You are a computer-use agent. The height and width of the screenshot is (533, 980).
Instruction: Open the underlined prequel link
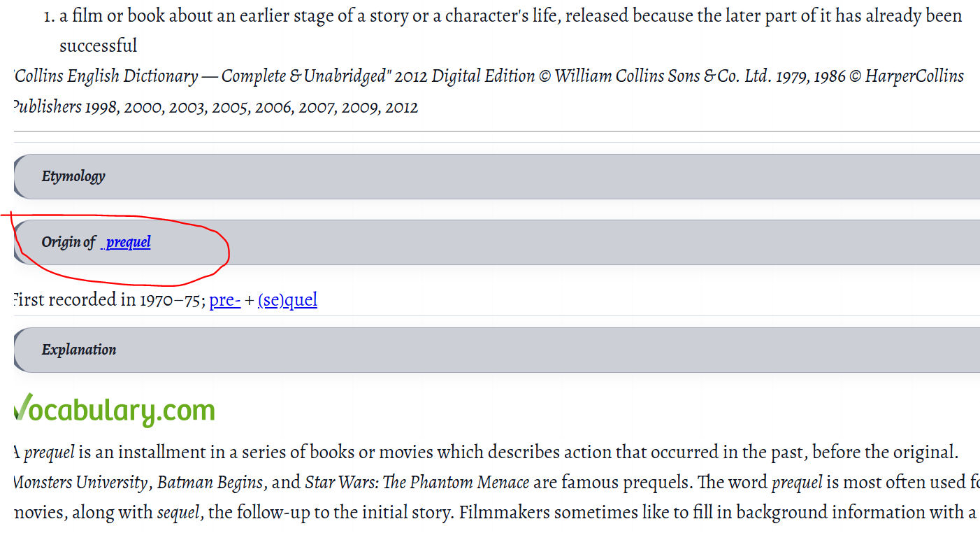(x=128, y=242)
